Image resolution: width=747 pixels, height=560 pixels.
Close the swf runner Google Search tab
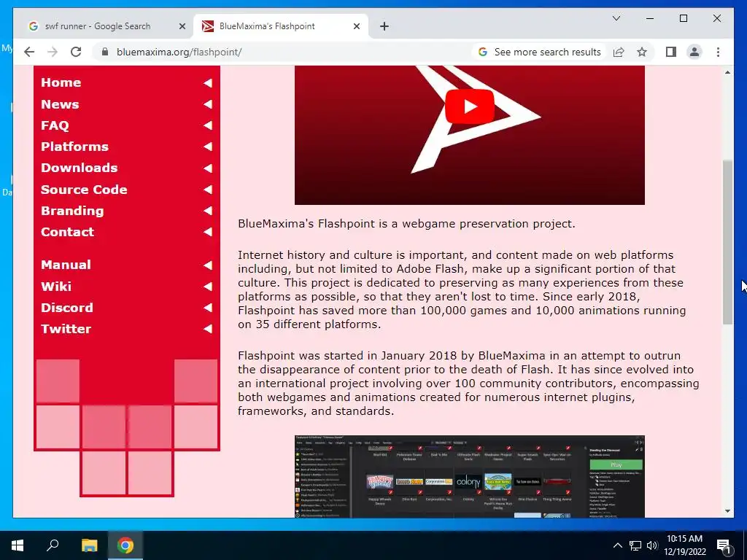182,26
